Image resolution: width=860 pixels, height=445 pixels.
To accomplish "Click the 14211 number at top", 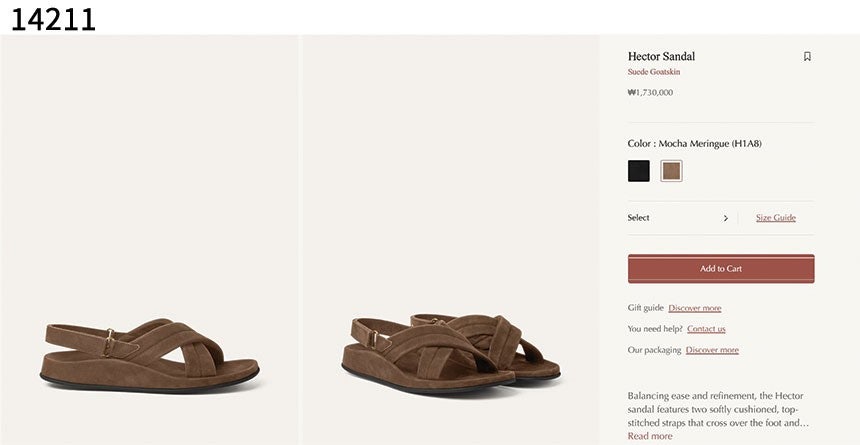I will coord(53,19).
